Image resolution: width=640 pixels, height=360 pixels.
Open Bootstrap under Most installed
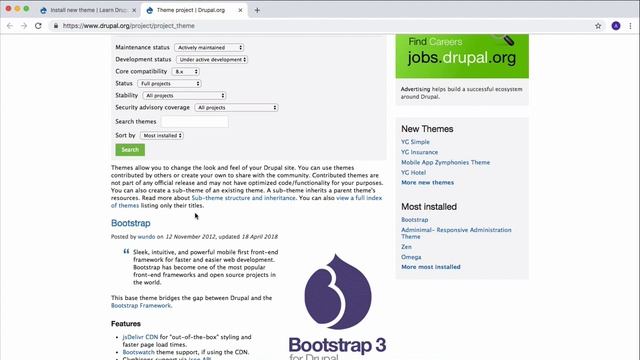click(414, 220)
